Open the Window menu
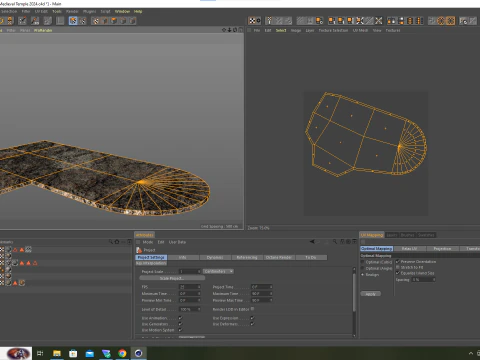This screenshot has height=360, width=480. [x=122, y=11]
